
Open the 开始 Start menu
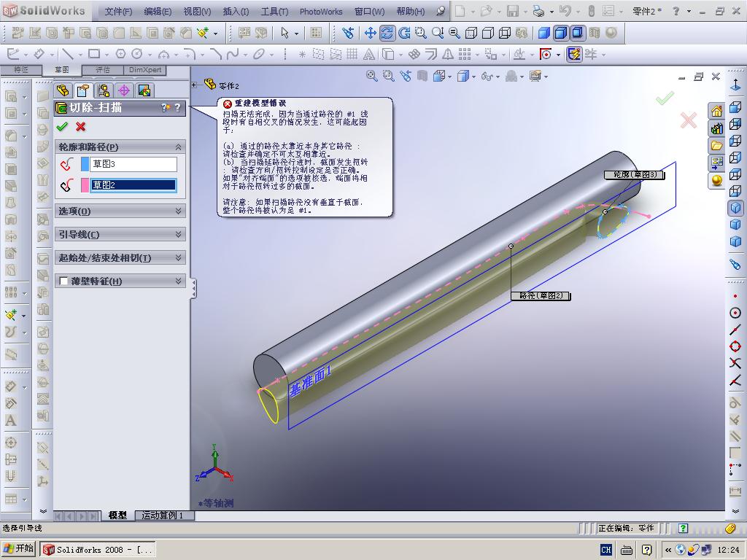click(x=19, y=549)
